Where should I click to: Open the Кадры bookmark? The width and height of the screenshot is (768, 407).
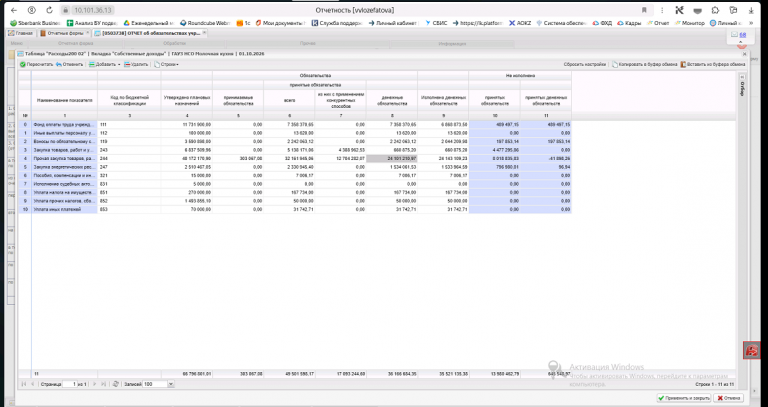(629, 23)
